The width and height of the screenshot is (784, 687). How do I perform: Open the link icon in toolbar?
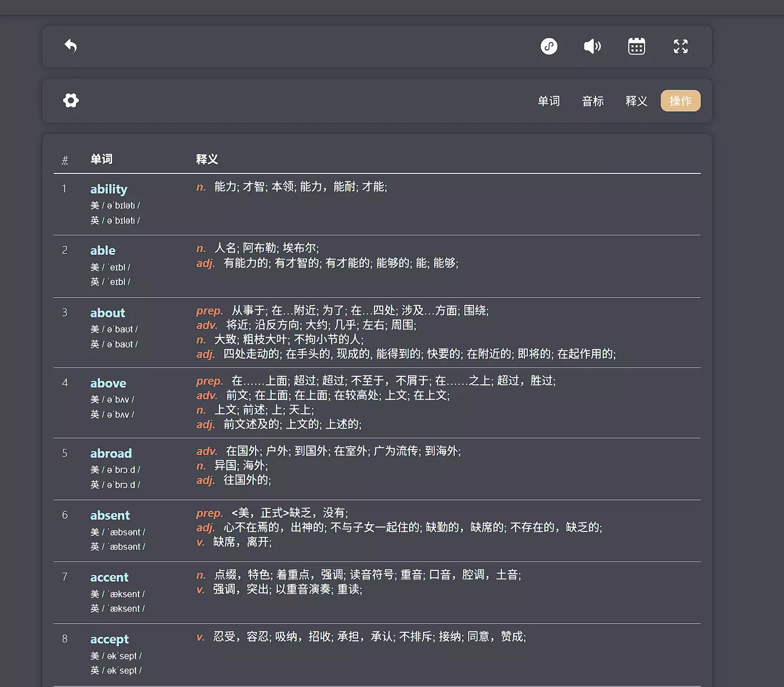tap(549, 46)
